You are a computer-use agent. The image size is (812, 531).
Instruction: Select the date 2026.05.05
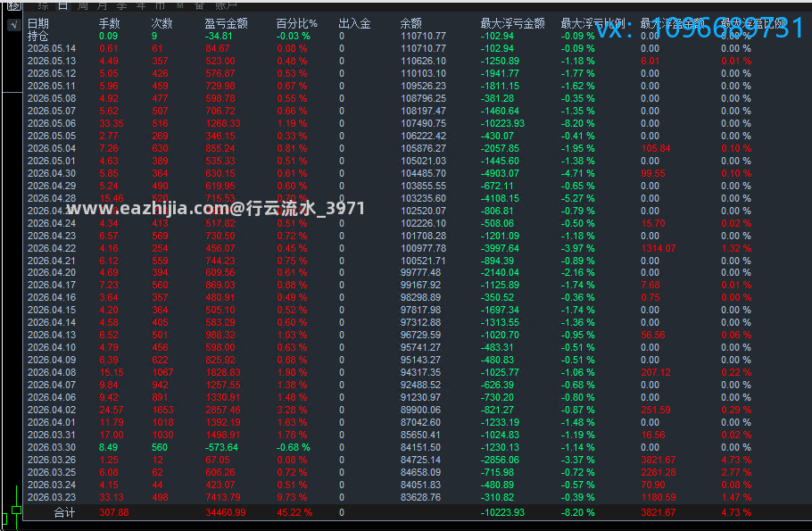pos(52,136)
